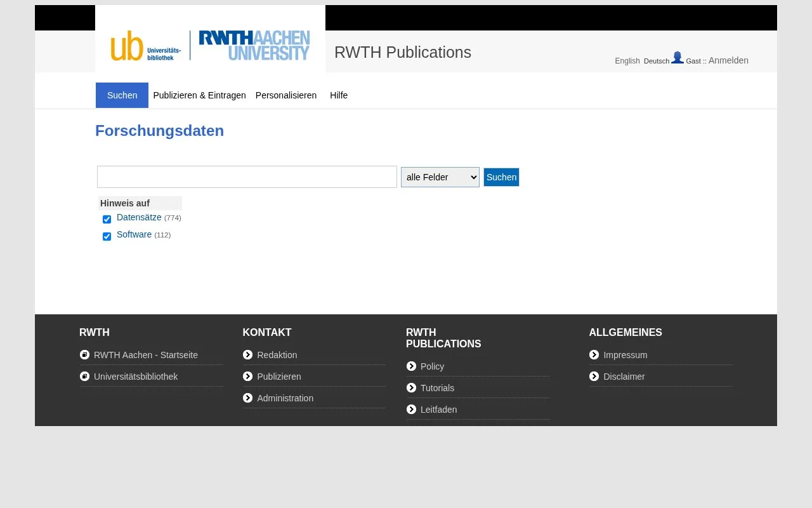Viewport: 812px width, 508px height.
Task: Open the Impressum footer link
Action: tap(625, 355)
